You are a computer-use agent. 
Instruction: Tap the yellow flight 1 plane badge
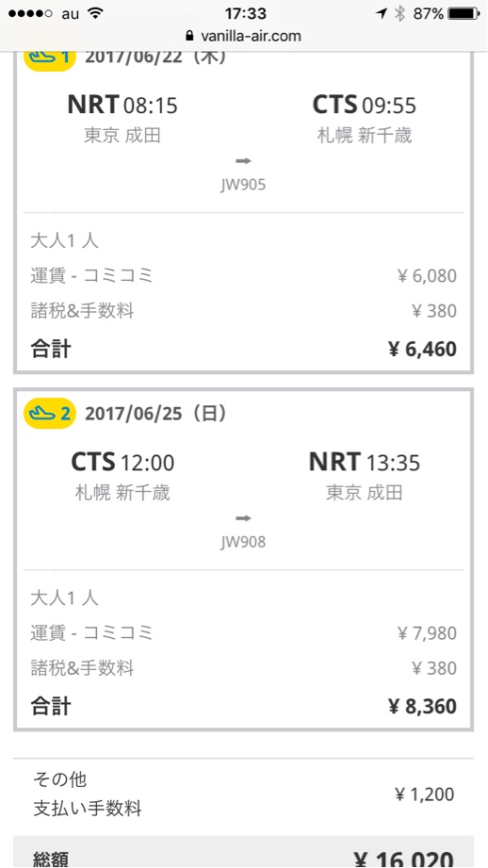(x=49, y=59)
